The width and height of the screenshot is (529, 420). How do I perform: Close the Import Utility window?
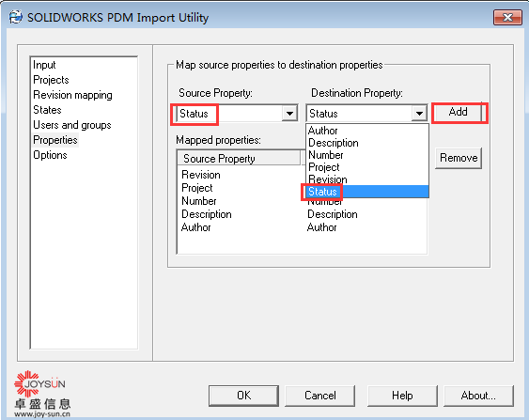pos(507,17)
